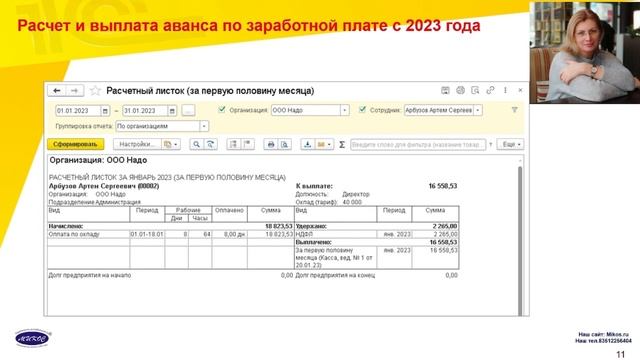Open calendar for start date 01.01.2023
Screen dimensions: 640x360
coord(105,111)
